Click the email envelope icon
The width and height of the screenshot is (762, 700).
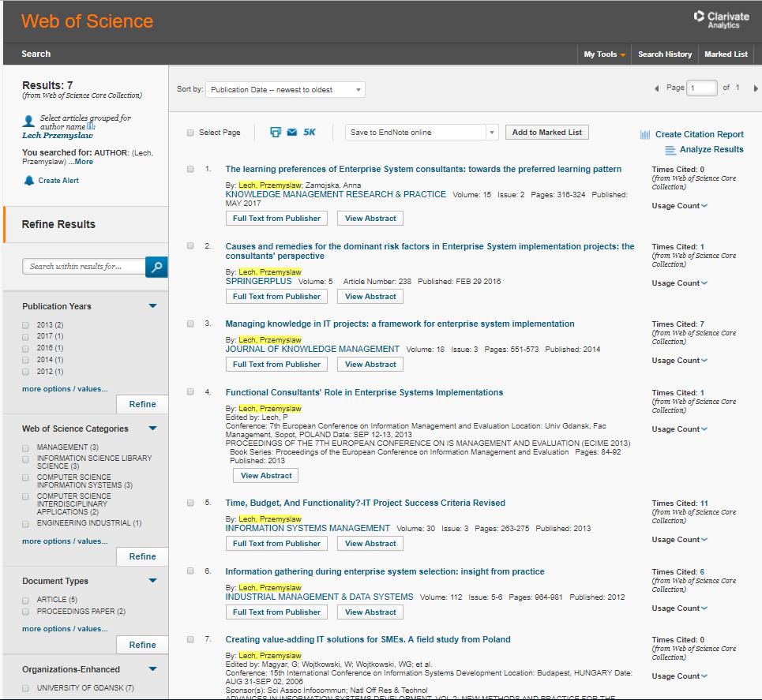[x=292, y=132]
